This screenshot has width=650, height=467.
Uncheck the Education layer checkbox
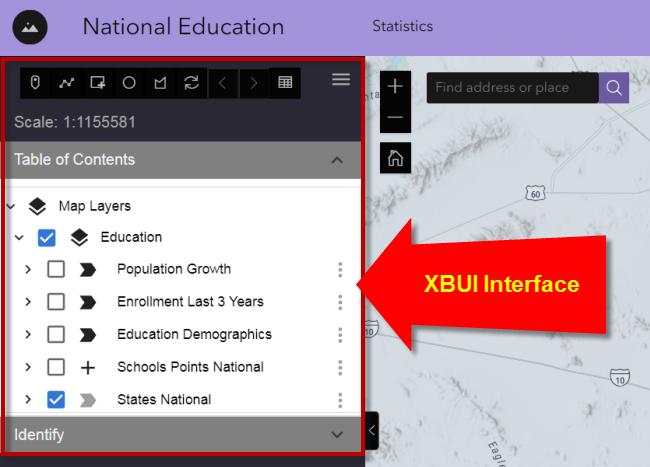[46, 238]
